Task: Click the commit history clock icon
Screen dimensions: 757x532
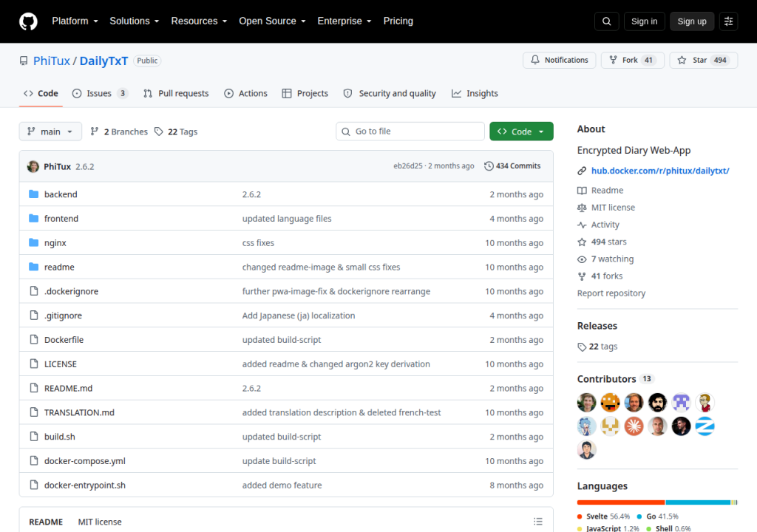Action: click(489, 166)
